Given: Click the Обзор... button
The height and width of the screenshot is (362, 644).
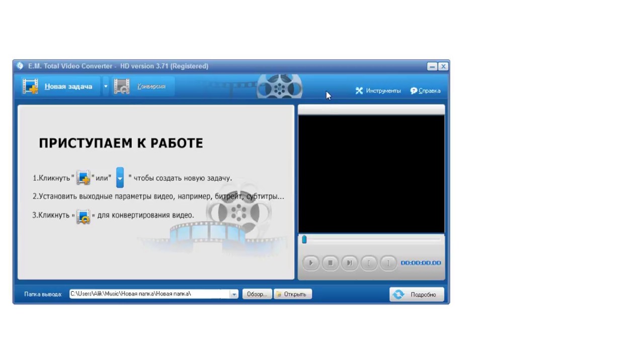Looking at the screenshot, I should [x=257, y=294].
